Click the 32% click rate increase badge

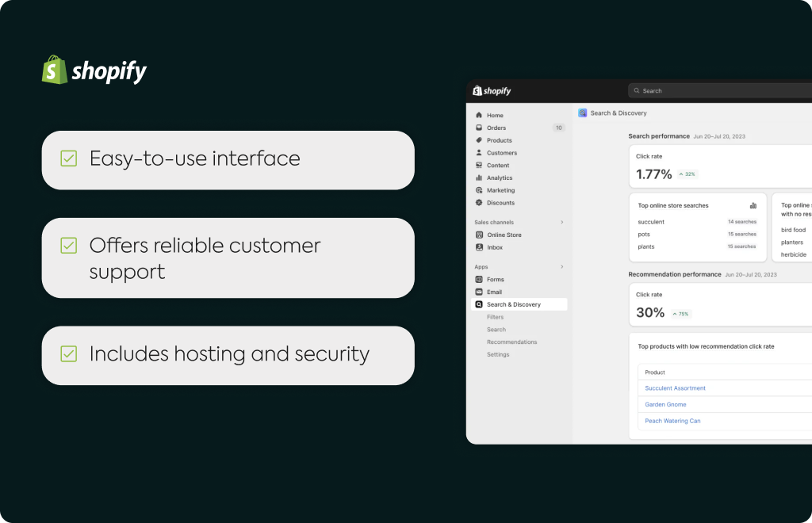pyautogui.click(x=688, y=174)
